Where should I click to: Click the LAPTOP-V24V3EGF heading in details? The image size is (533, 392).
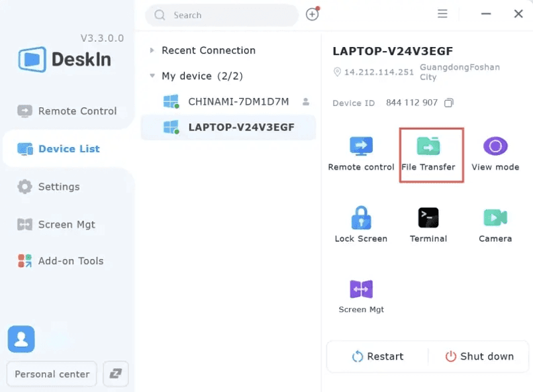(x=393, y=51)
